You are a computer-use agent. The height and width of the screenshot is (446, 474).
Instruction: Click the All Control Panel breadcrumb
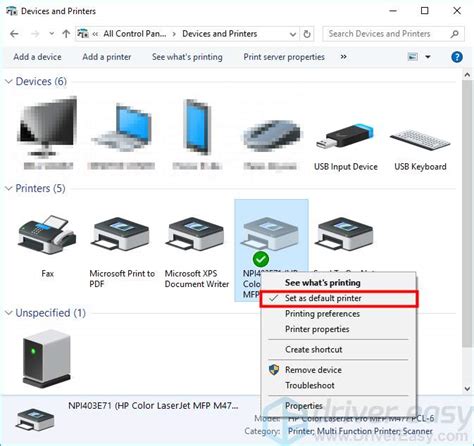tap(134, 34)
